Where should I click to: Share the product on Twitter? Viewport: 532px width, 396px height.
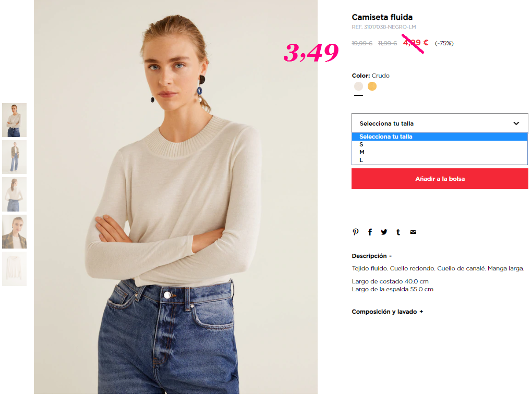[384, 232]
